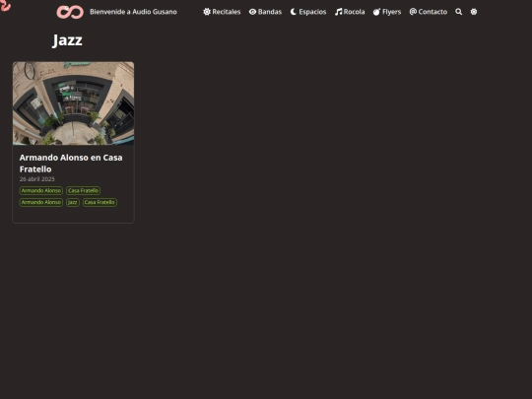Click the pink infinity worm logo
The height and width of the screenshot is (399, 532).
(70, 12)
